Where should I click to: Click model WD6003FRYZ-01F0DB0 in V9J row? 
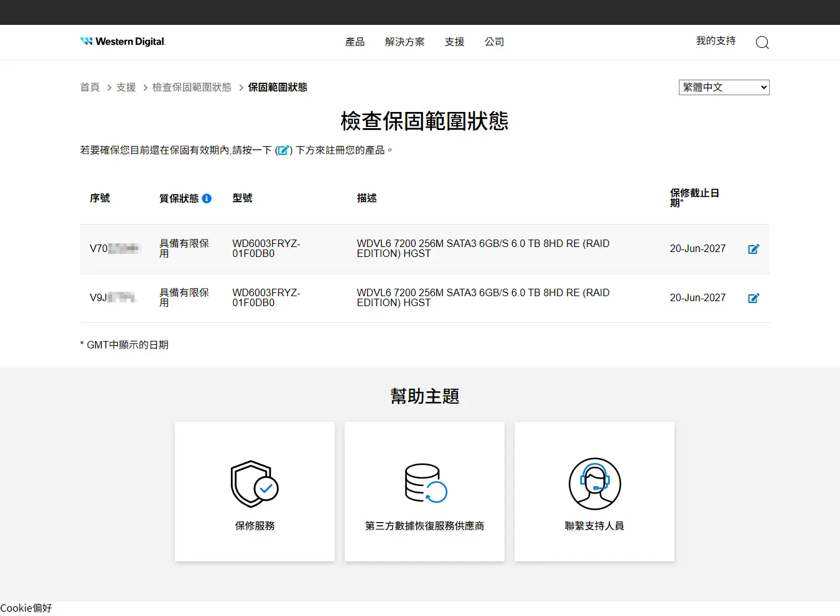pyautogui.click(x=266, y=297)
